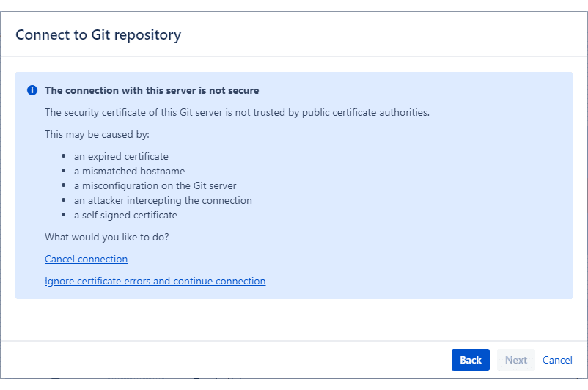Click bullet dot beside attacker intercepting item
The height and width of the screenshot is (390, 588).
(x=64, y=200)
